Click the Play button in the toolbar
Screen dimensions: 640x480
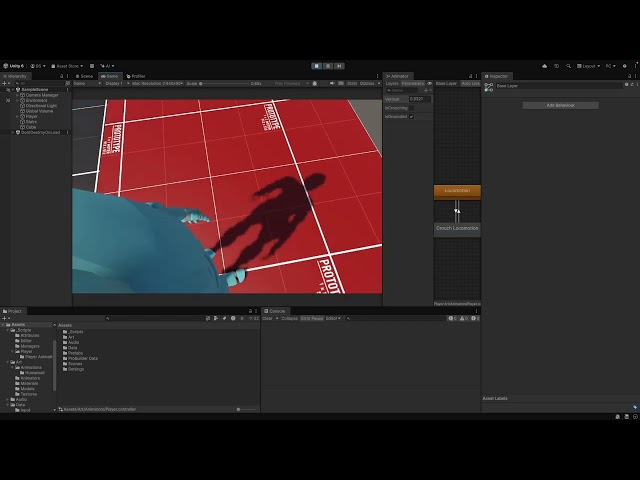pyautogui.click(x=316, y=66)
